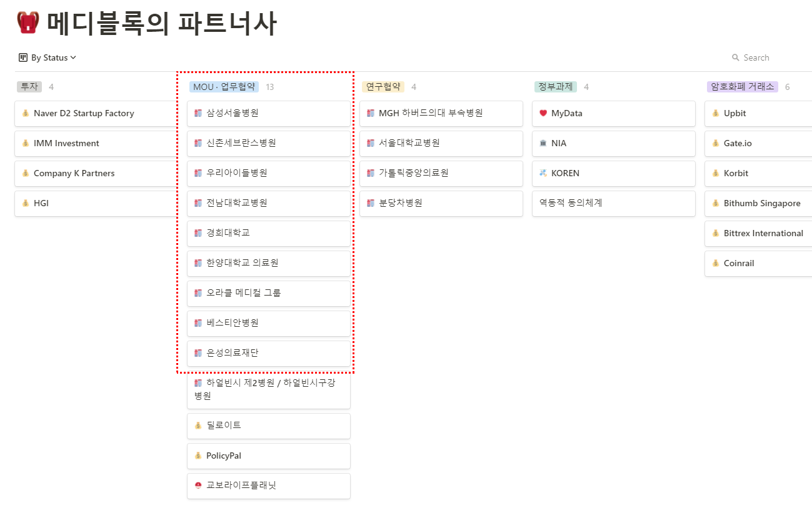The width and height of the screenshot is (812, 508).
Task: Open the IMM Investment card
Action: point(96,144)
